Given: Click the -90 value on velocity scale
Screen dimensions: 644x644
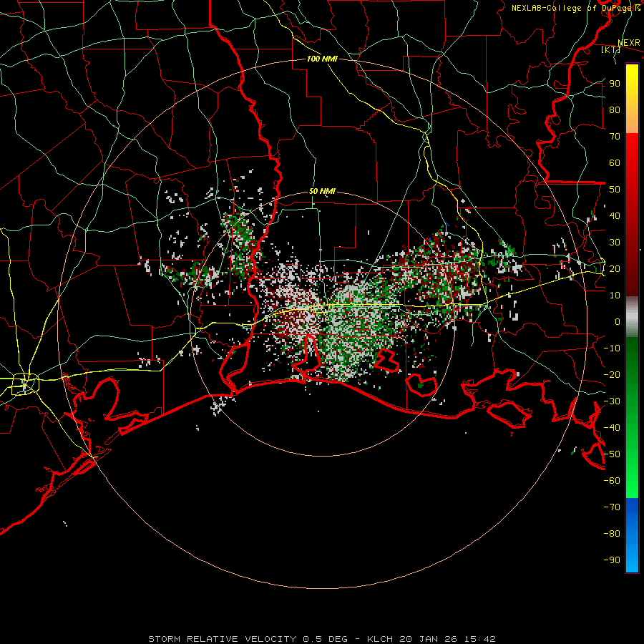Looking at the screenshot, I should click(x=612, y=560).
